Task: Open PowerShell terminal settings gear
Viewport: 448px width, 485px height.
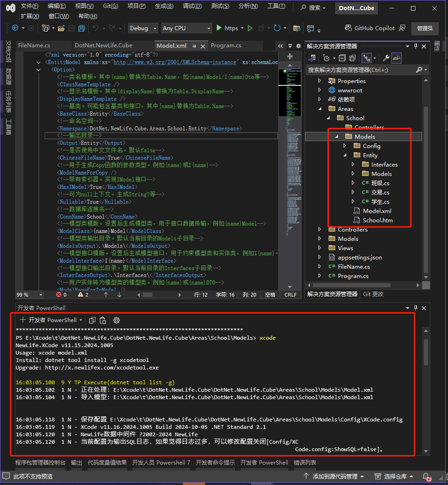Action: (x=117, y=320)
